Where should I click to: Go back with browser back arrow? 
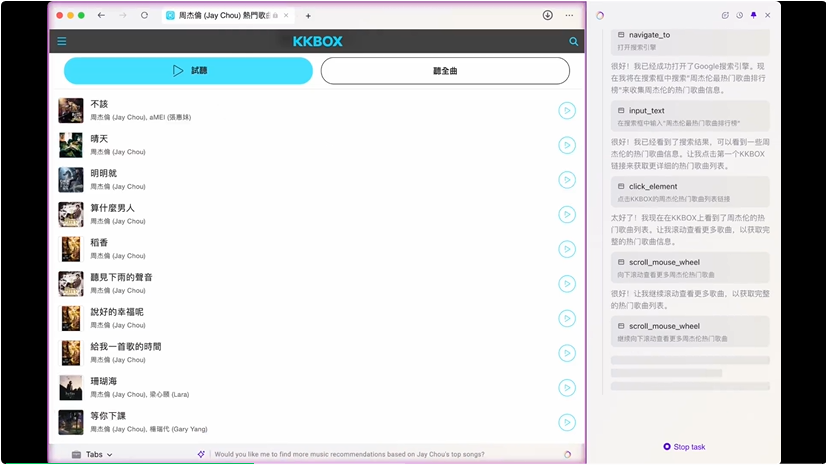[x=101, y=16]
